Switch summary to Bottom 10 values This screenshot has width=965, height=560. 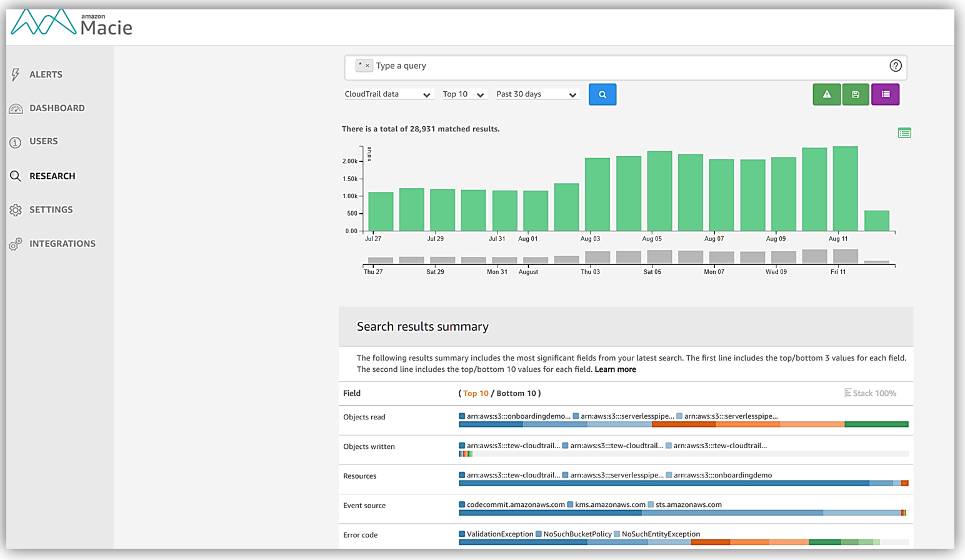(x=516, y=393)
